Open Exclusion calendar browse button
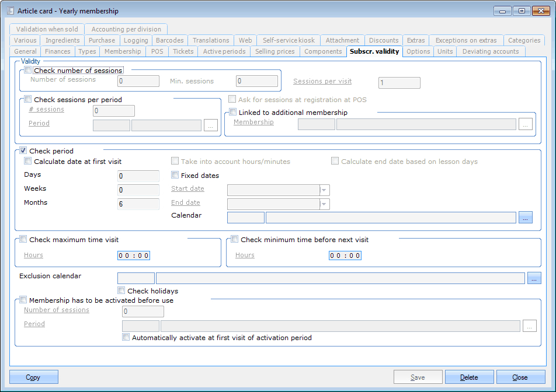Screen dimensions: 556x392 [534, 278]
